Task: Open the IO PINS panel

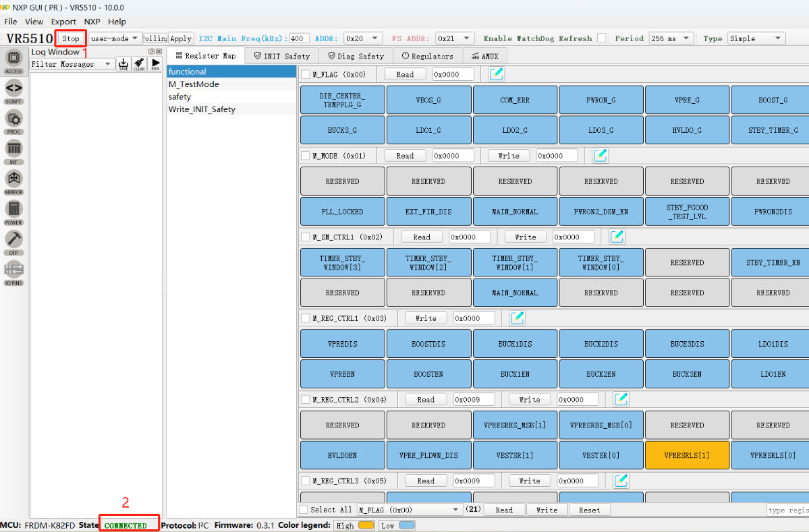Action: [13, 270]
